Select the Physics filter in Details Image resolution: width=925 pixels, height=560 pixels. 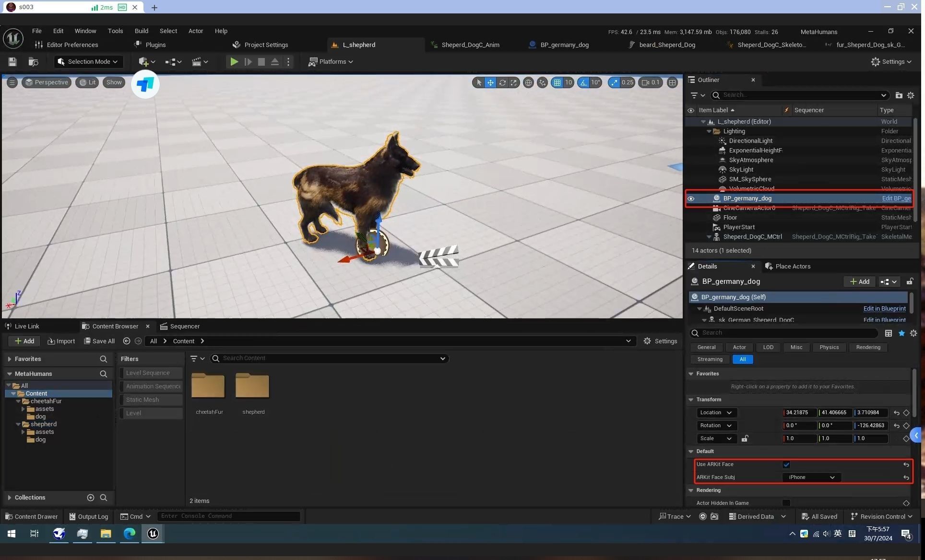[829, 348]
